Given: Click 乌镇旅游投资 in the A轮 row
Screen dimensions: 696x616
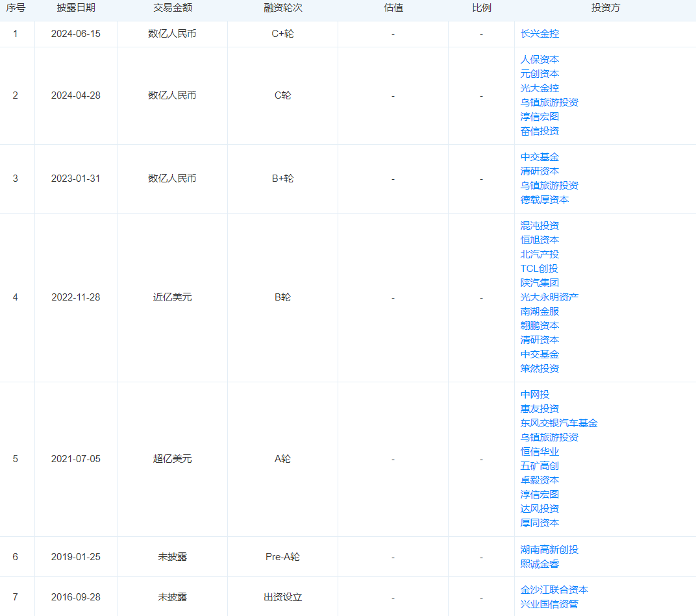Looking at the screenshot, I should (x=549, y=437).
